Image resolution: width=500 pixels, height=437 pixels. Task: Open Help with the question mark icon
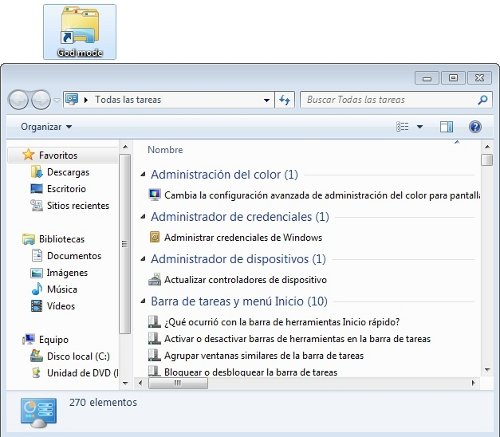click(x=475, y=127)
